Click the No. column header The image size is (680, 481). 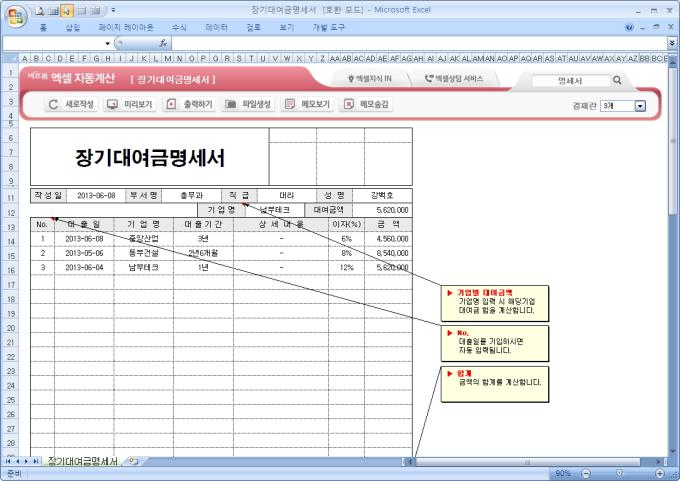pyautogui.click(x=42, y=224)
